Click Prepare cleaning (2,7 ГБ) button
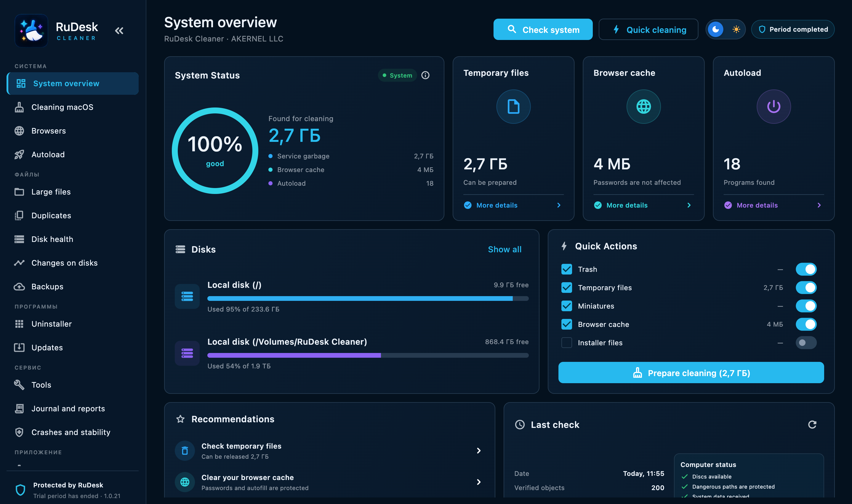 pyautogui.click(x=691, y=373)
